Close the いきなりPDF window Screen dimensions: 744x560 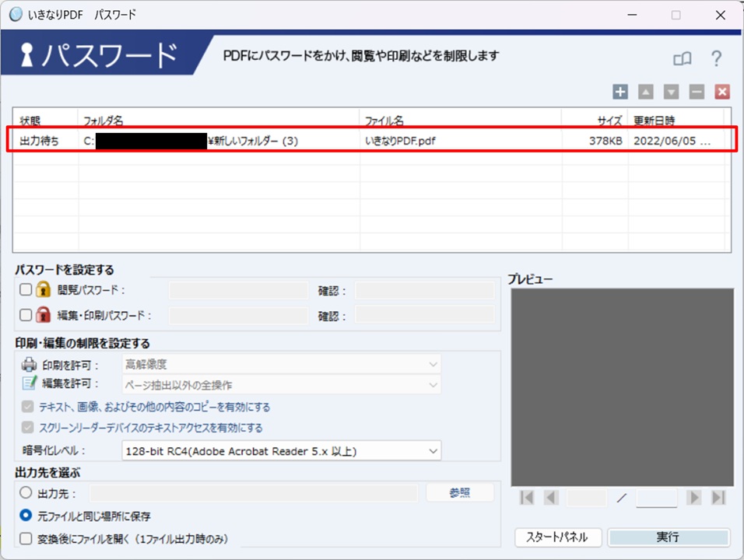tap(721, 15)
